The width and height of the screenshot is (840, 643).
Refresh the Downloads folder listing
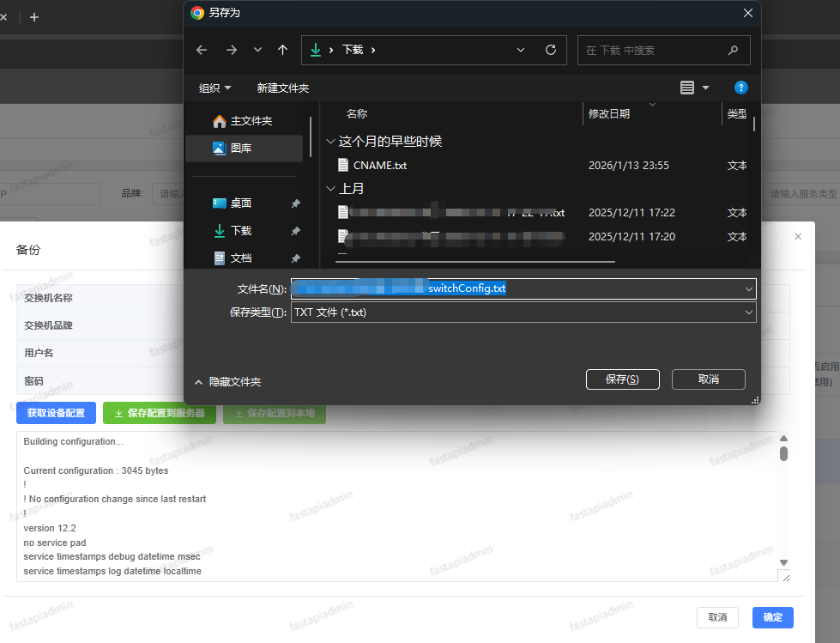pyautogui.click(x=551, y=50)
